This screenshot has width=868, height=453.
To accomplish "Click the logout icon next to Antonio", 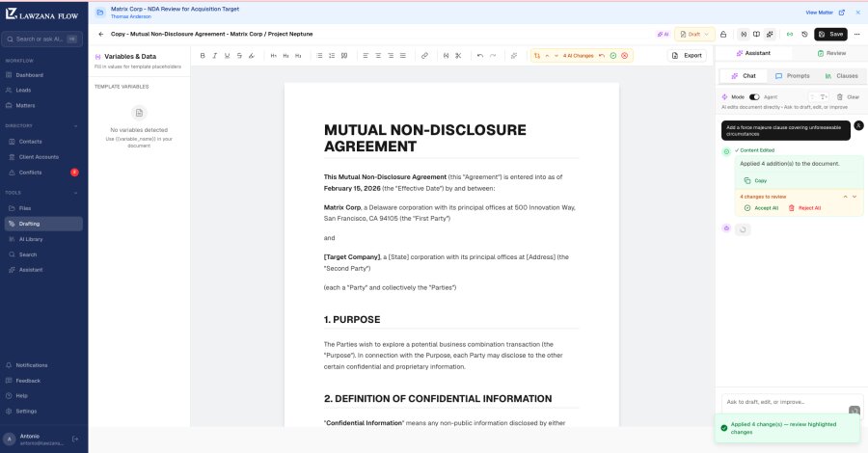I will pyautogui.click(x=75, y=440).
